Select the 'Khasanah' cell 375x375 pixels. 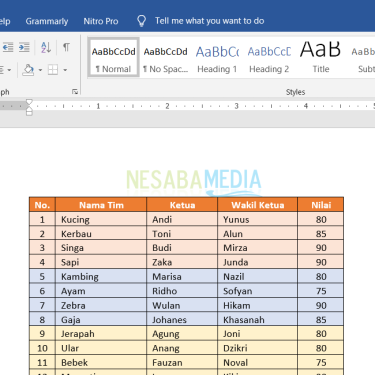pos(257,320)
